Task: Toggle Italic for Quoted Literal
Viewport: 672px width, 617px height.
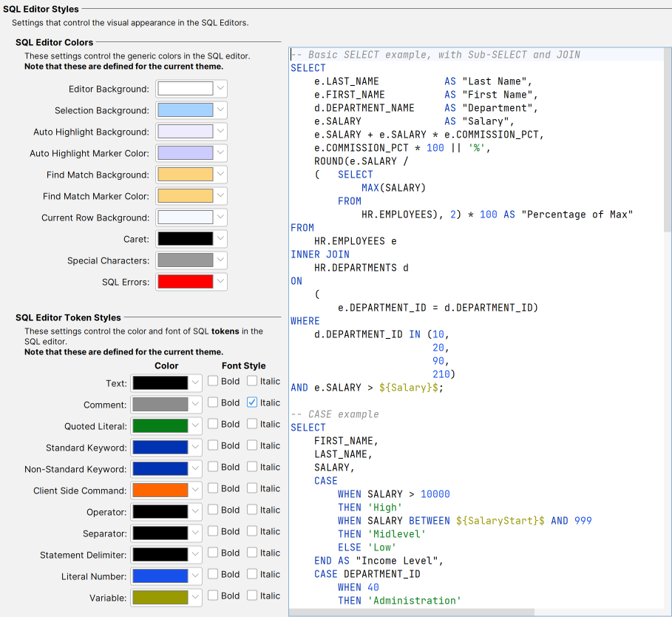Action: pos(252,424)
